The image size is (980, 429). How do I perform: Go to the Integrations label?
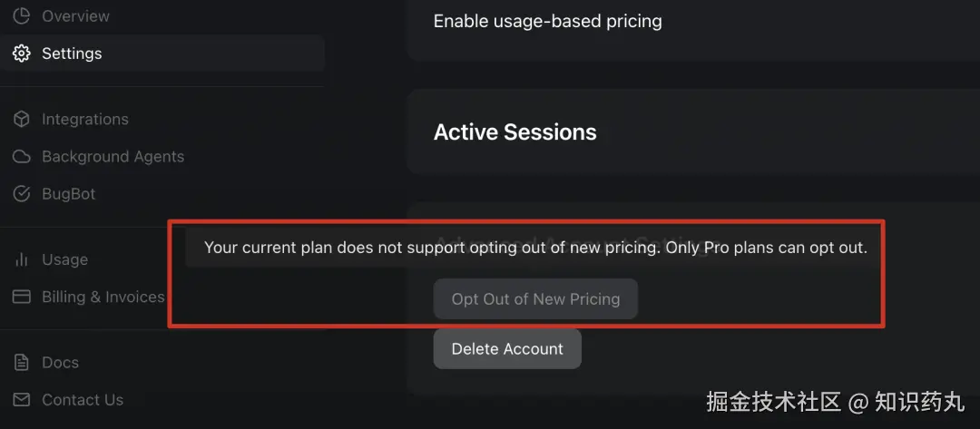(x=85, y=119)
